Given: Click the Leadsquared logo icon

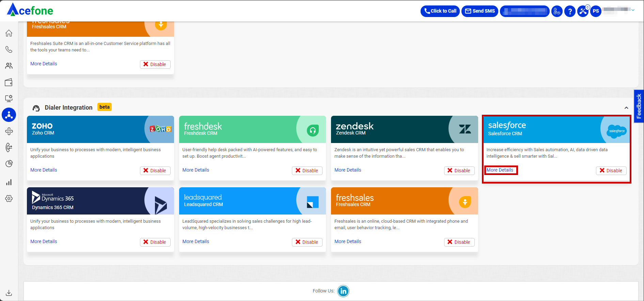Looking at the screenshot, I should tap(313, 202).
